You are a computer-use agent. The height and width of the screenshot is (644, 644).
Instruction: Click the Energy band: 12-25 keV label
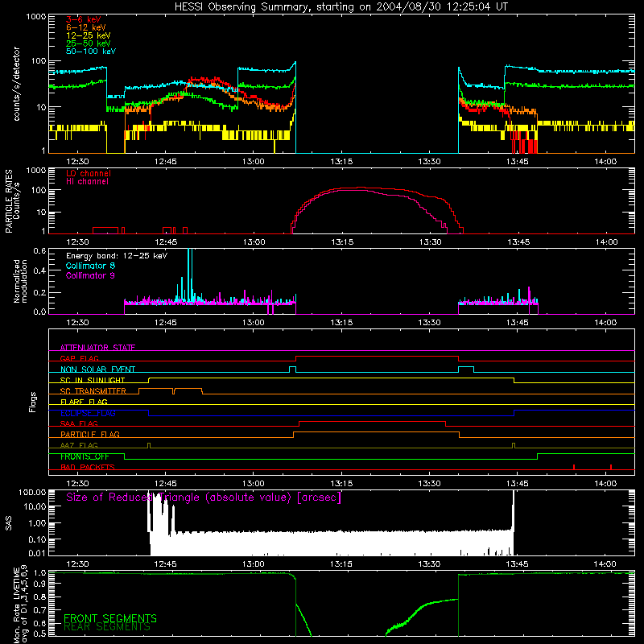(117, 256)
